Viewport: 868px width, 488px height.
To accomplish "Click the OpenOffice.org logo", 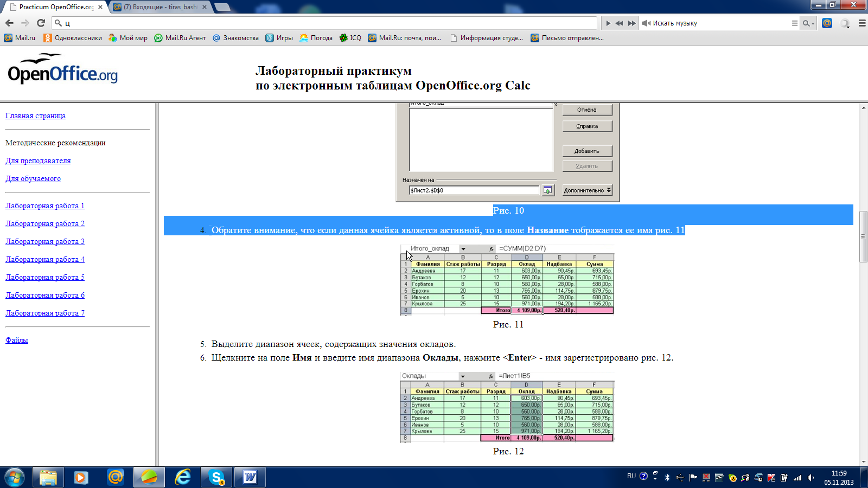I will [x=62, y=69].
